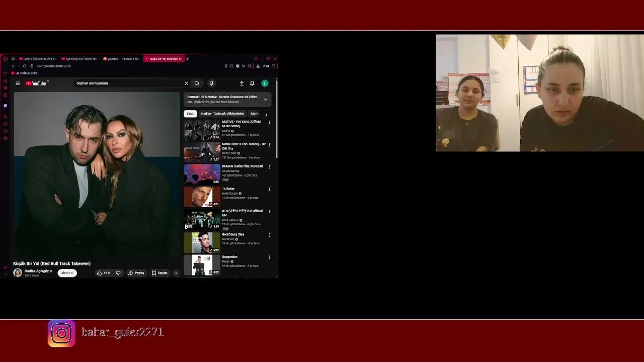Open the YouTube notifications bell
This screenshot has width=644, height=362.
(252, 83)
